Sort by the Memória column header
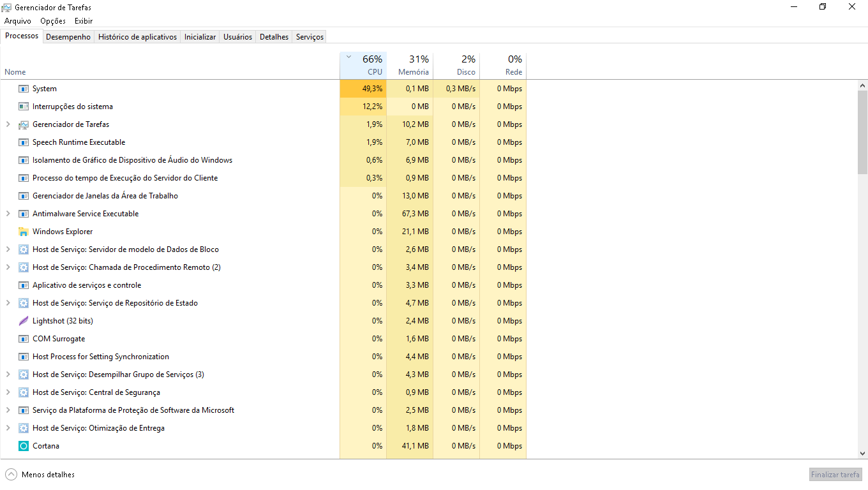 point(410,65)
